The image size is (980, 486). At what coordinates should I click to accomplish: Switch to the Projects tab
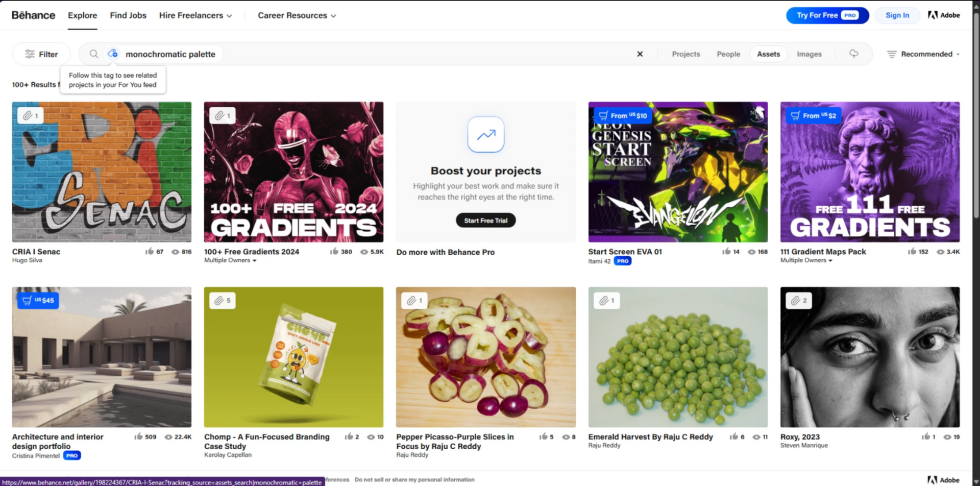tap(685, 54)
